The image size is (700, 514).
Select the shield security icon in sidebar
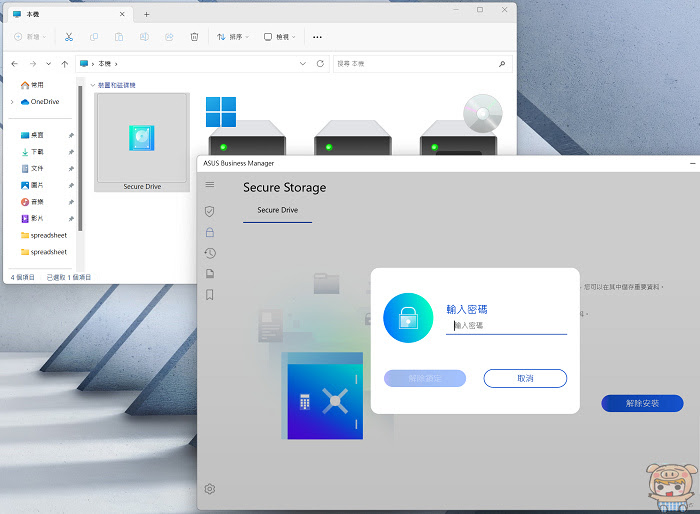(209, 211)
